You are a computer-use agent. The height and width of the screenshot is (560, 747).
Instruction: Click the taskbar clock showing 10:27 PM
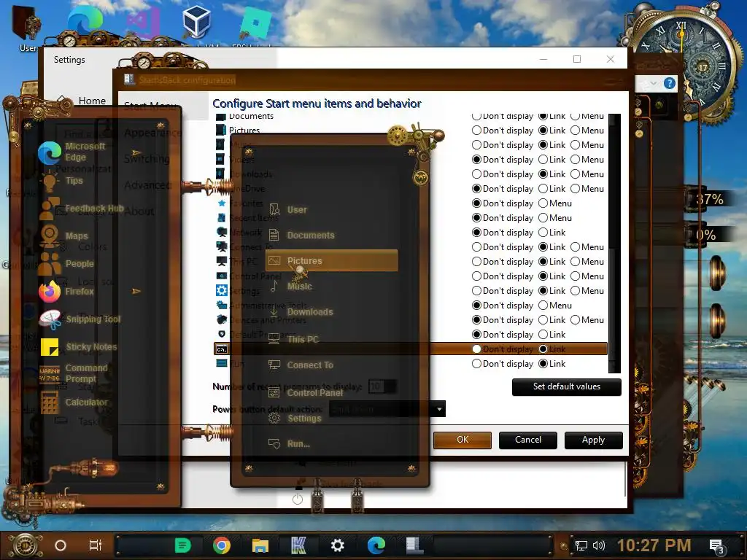pyautogui.click(x=654, y=545)
